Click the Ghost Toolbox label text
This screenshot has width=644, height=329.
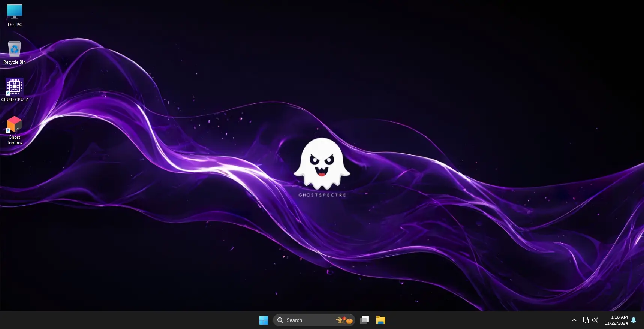click(x=15, y=140)
